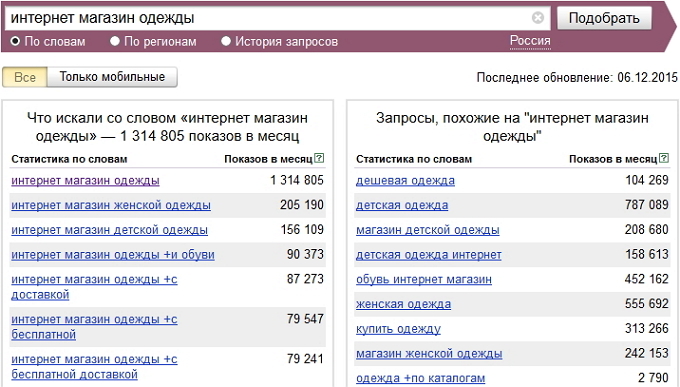Open the 'обувь интернет магазин' link
This screenshot has width=680, height=387.
tap(424, 279)
